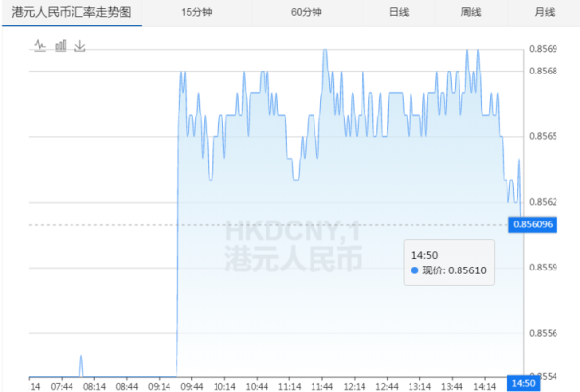Click the 10:44 time axis label

click(x=257, y=387)
